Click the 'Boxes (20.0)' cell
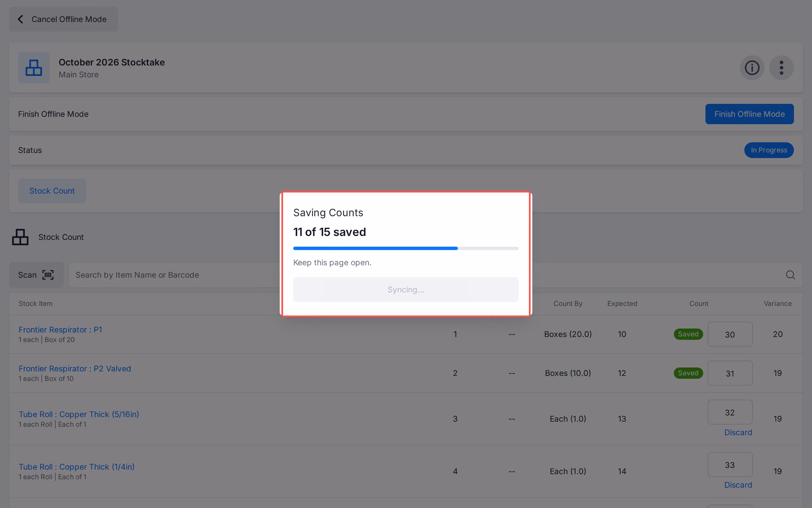Viewport: 812px width, 508px height. 568,334
